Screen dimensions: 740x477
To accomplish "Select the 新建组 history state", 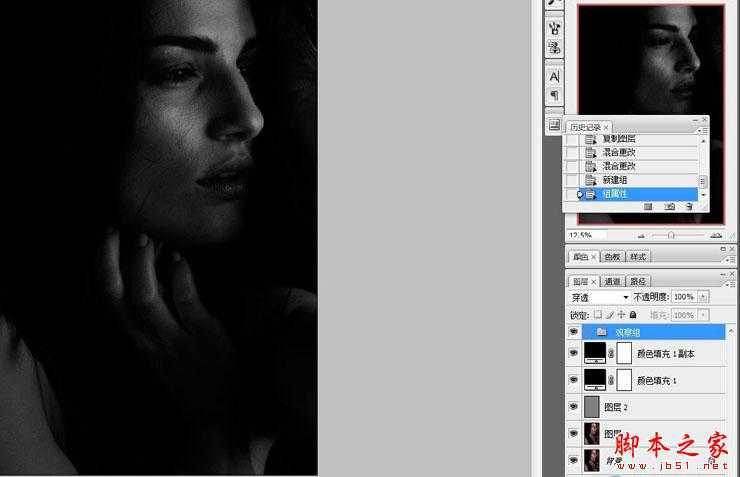I will [x=638, y=180].
